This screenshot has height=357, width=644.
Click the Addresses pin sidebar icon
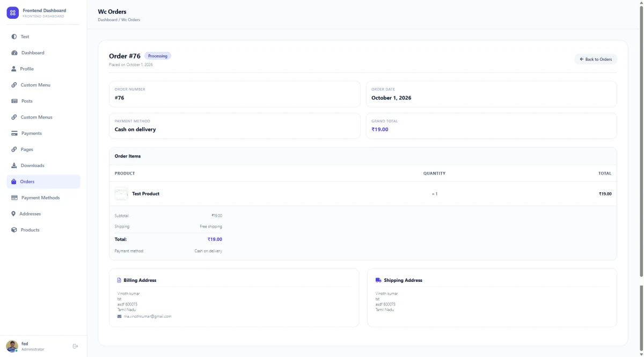[13, 214]
